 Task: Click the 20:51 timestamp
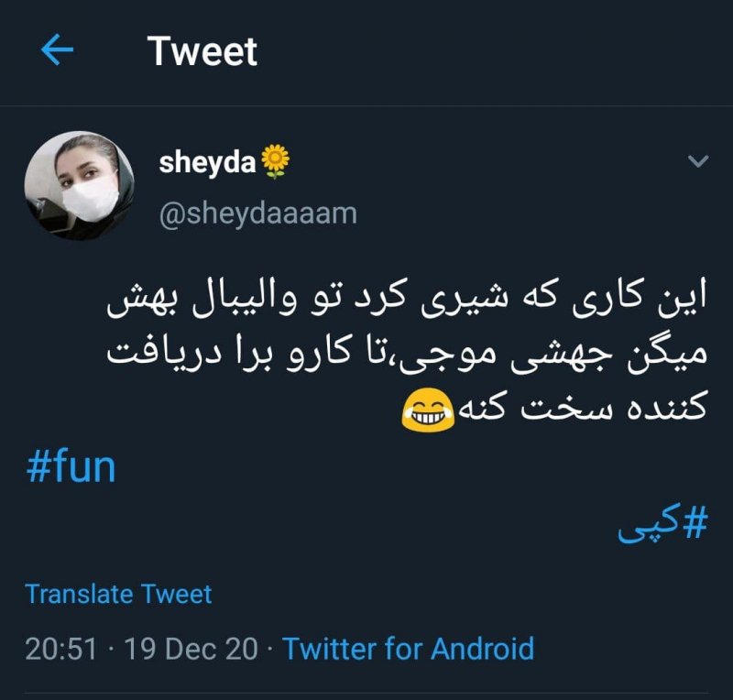(x=60, y=649)
